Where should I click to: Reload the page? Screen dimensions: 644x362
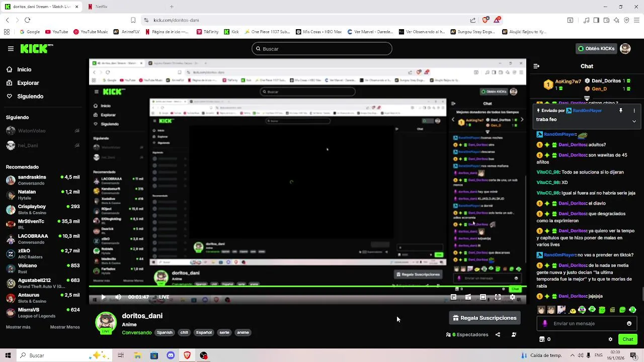click(27, 20)
